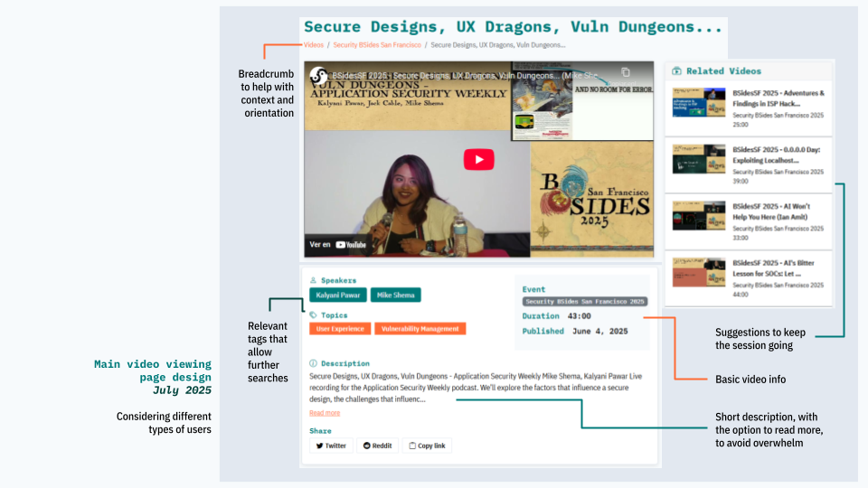Click the '33:00' duration under third related video
Image resolution: width=868 pixels, height=488 pixels.
(x=741, y=238)
